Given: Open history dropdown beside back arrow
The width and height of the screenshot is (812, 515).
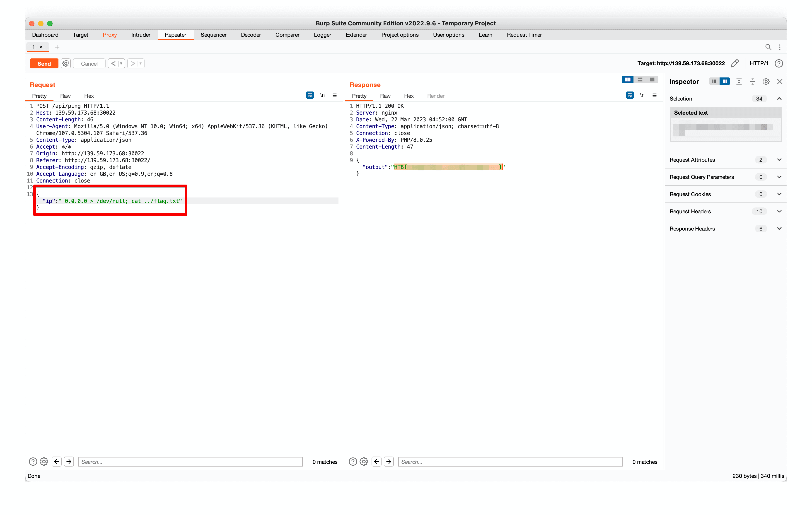Looking at the screenshot, I should [121, 63].
